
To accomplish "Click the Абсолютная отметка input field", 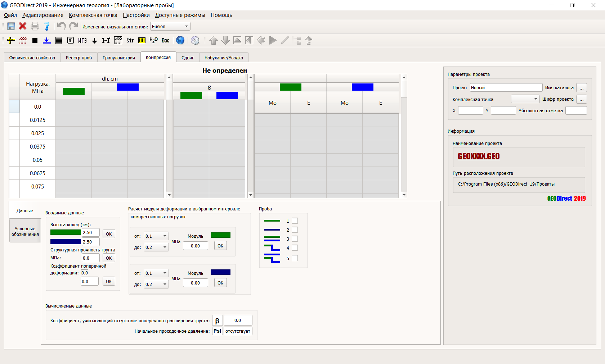I will tap(576, 110).
